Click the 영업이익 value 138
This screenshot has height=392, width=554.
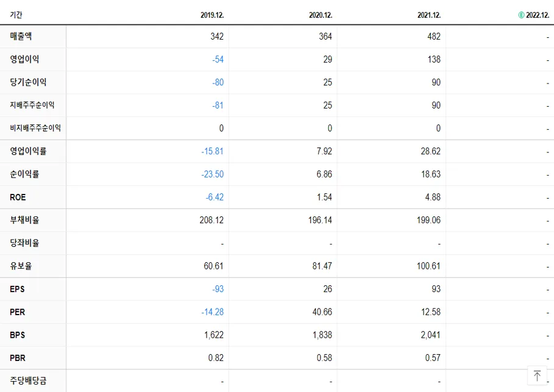pyautogui.click(x=434, y=59)
